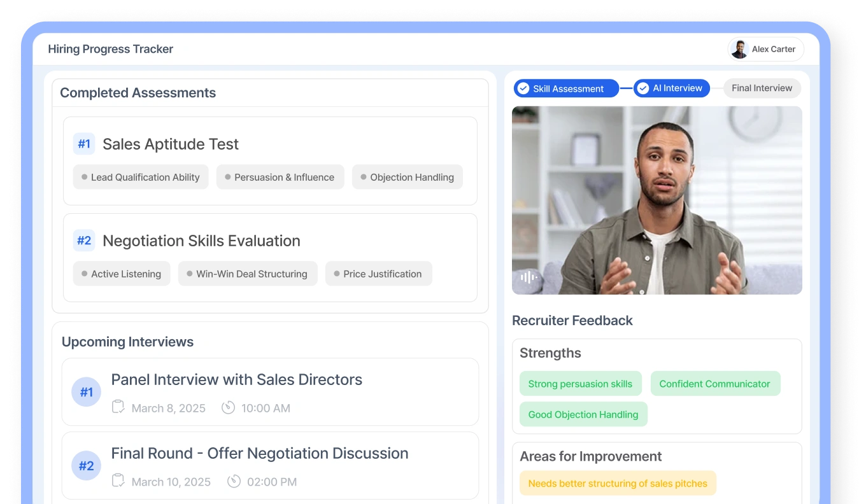Click the calendar icon next to March 10, 2025
The width and height of the screenshot is (866, 504).
click(x=118, y=481)
